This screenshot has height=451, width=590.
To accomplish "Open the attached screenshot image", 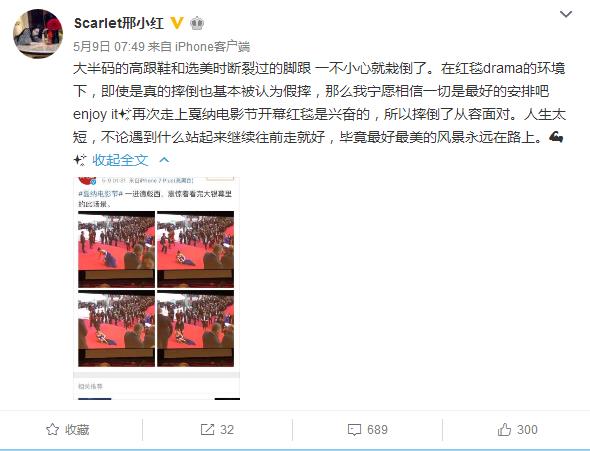I will 157,288.
